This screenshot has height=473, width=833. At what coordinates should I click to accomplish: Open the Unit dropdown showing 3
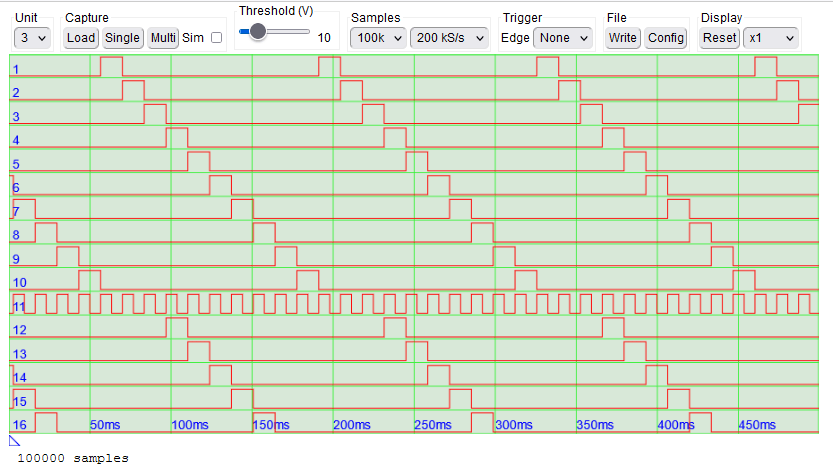coord(31,38)
